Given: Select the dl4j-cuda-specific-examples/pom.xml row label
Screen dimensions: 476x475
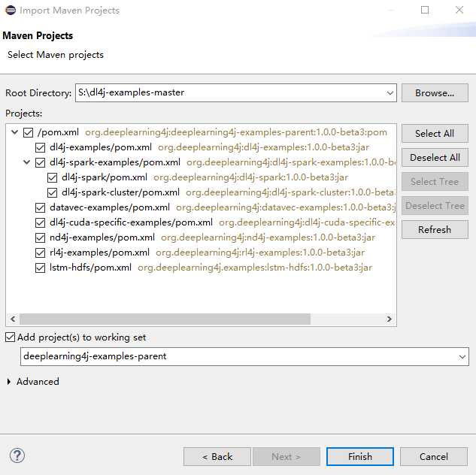Looking at the screenshot, I should 131,222.
